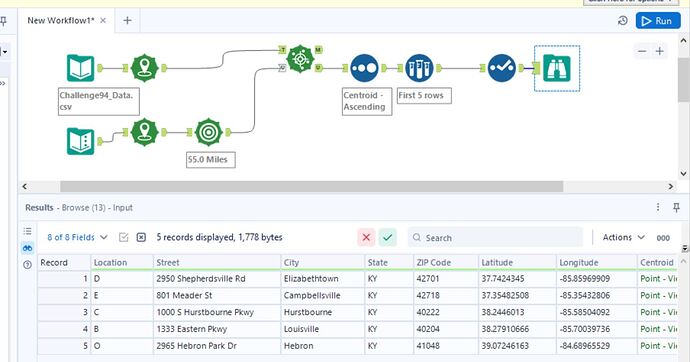
Task: Zoom out the canvas with minus button
Action: tap(642, 51)
